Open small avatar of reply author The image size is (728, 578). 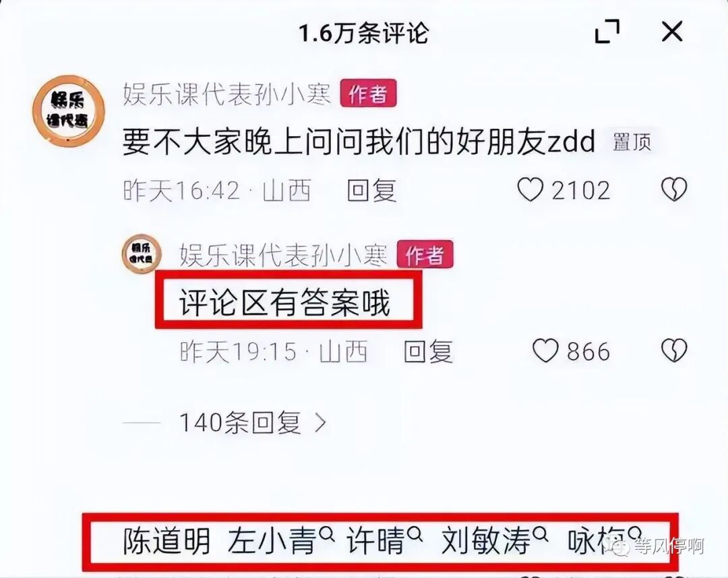pyautogui.click(x=142, y=254)
